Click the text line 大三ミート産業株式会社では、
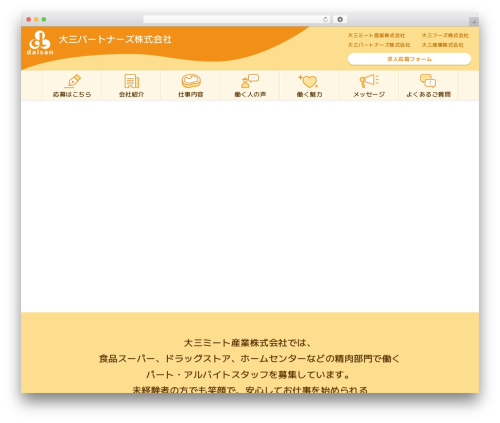500x423 pixels. (x=247, y=343)
